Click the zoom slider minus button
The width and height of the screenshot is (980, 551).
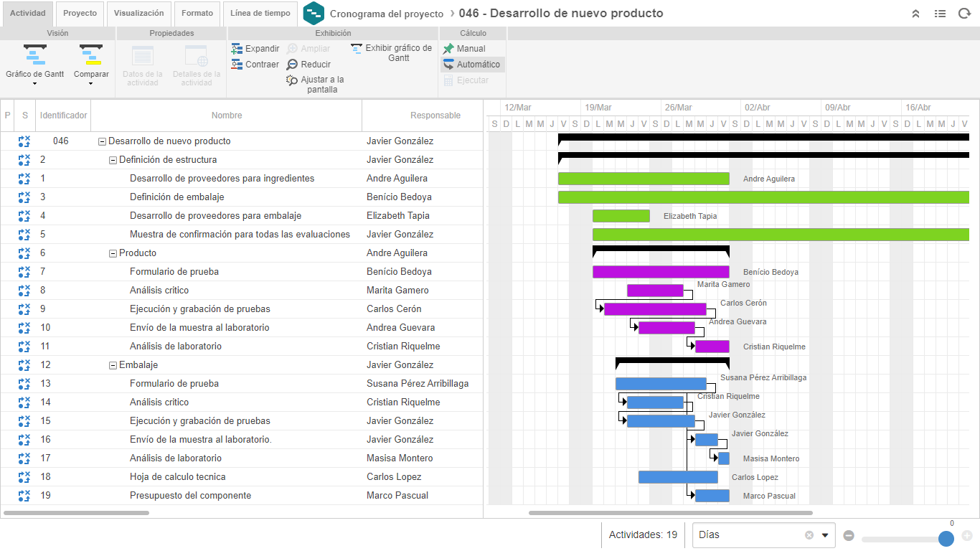point(849,535)
